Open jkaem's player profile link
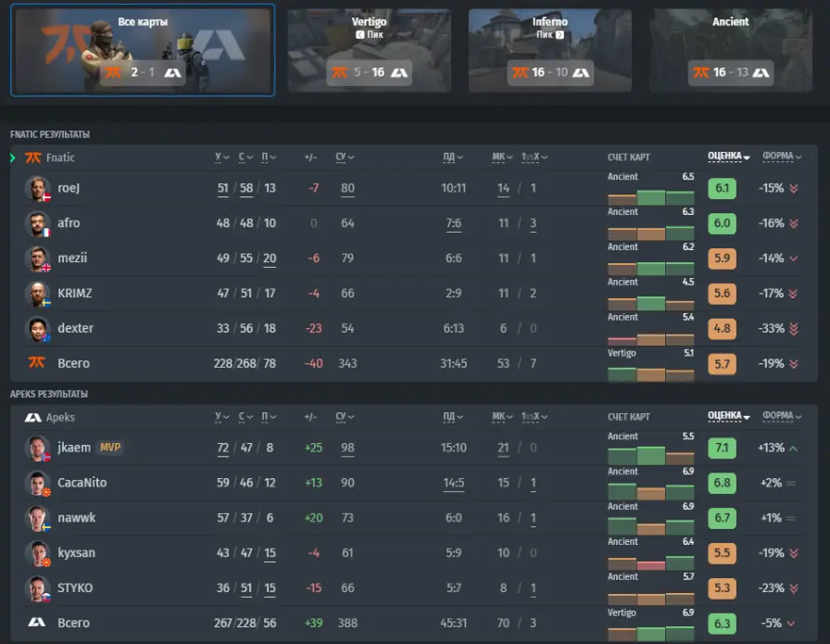This screenshot has height=644, width=830. coord(74,448)
